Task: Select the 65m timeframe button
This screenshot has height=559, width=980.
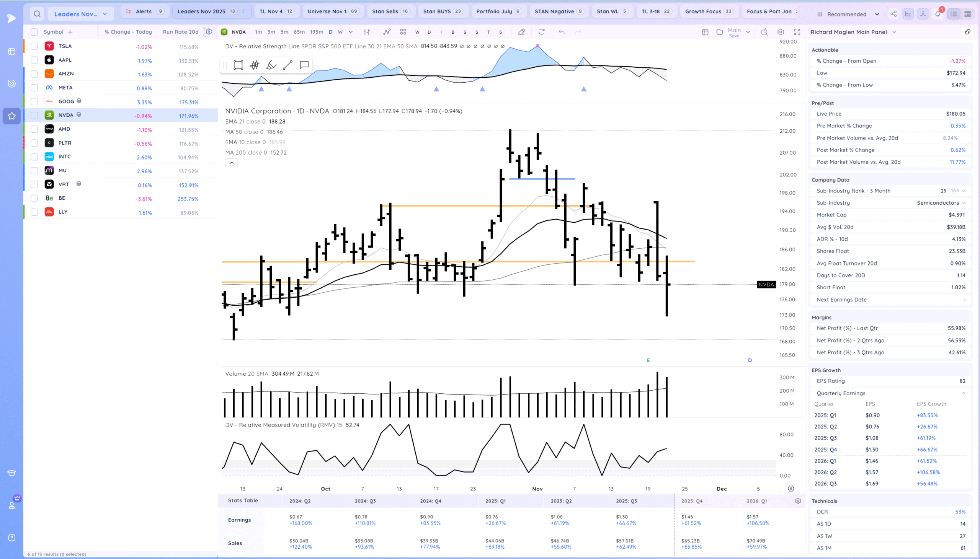Action: pos(299,32)
